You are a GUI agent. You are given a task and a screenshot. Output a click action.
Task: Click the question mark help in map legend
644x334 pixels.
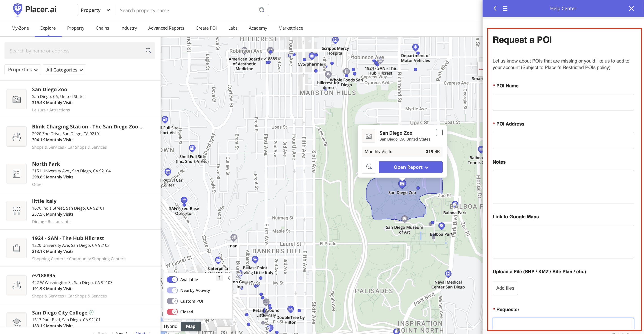click(x=219, y=278)
